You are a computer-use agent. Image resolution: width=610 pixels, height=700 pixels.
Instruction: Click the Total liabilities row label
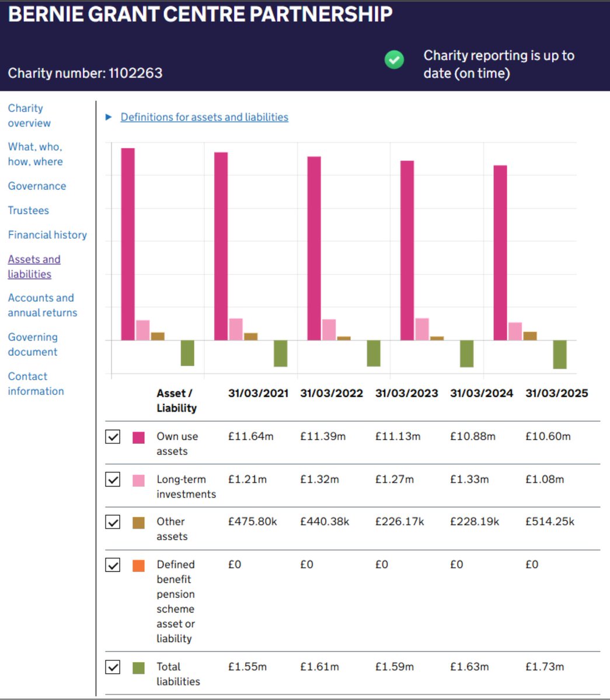(x=179, y=674)
